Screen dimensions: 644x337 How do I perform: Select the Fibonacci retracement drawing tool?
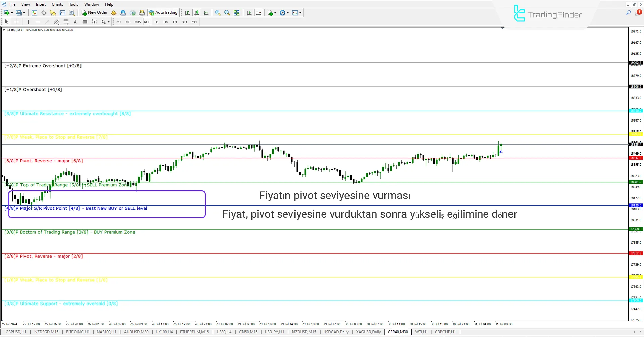tap(66, 22)
